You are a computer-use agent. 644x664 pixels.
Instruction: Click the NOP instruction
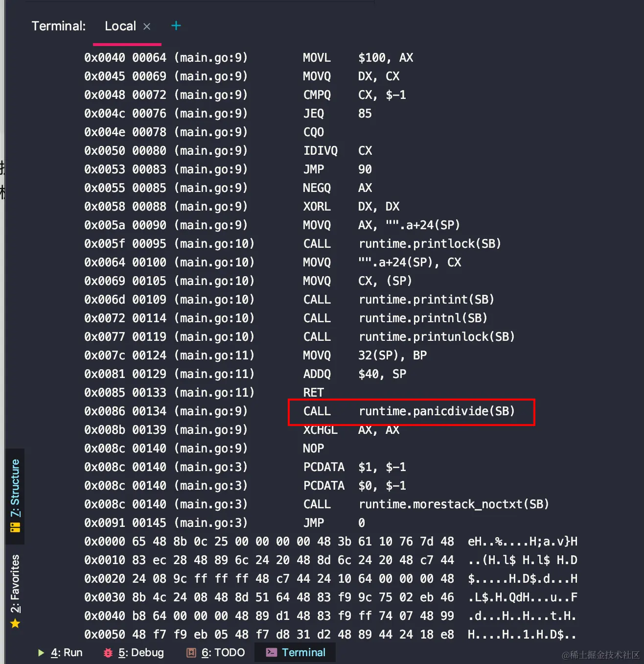(x=314, y=449)
